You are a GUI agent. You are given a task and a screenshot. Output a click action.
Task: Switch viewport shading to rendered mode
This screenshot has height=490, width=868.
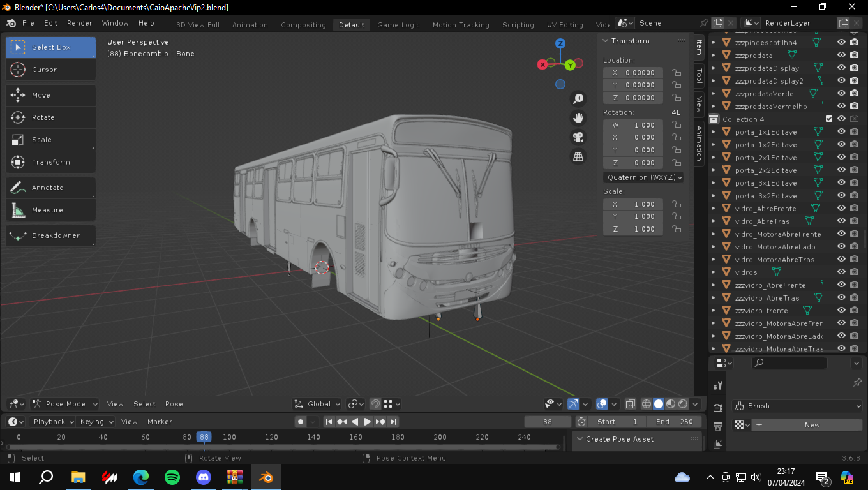click(683, 404)
